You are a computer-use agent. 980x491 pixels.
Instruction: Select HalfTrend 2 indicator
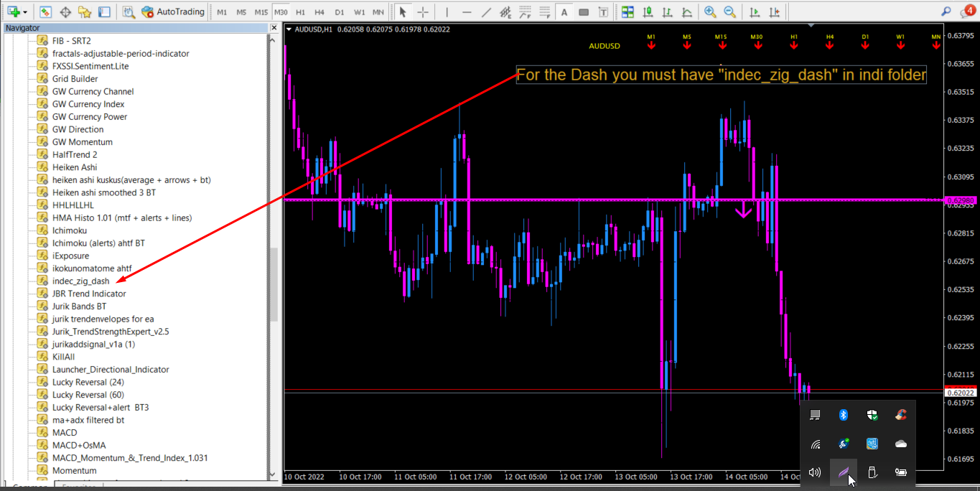point(75,154)
